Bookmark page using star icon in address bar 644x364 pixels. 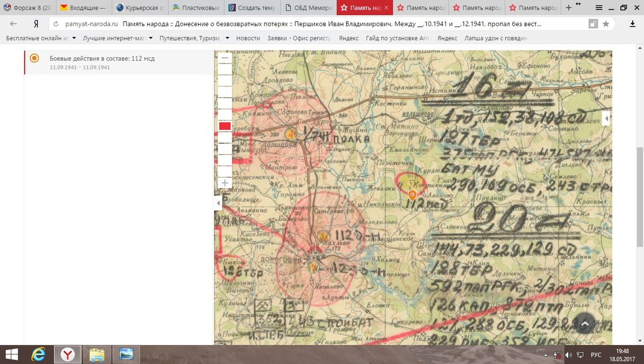(606, 24)
